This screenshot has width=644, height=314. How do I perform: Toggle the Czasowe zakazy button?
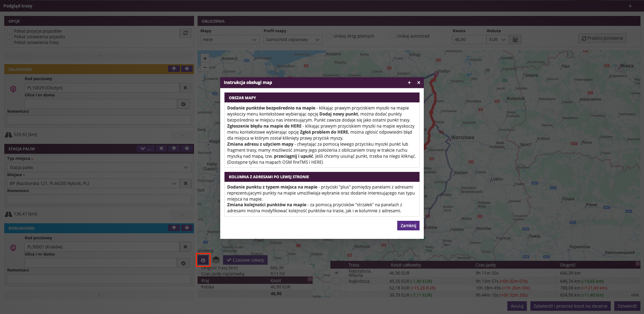(x=245, y=260)
